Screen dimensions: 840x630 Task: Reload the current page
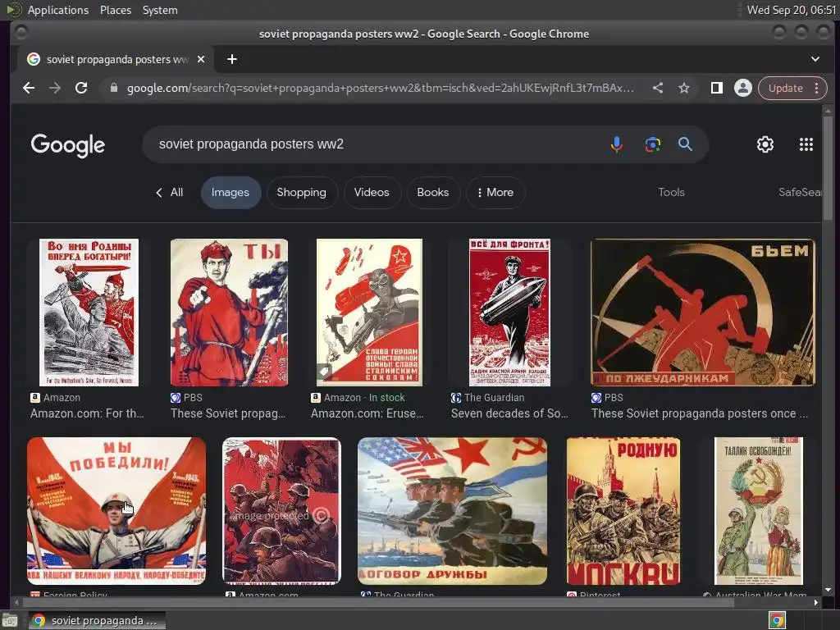pyautogui.click(x=81, y=88)
